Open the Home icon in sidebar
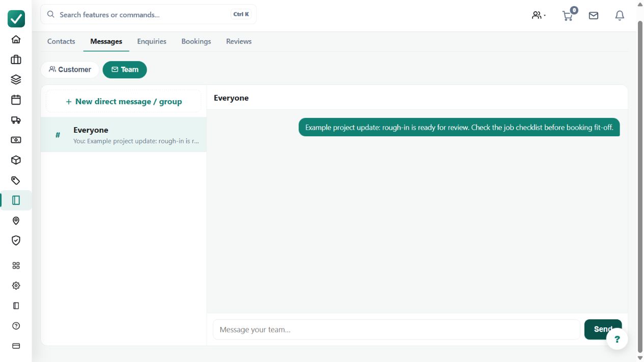644x362 pixels. click(16, 39)
